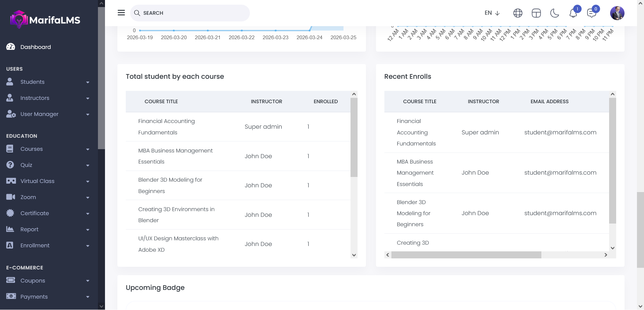The image size is (644, 310).
Task: Toggle dark mode moon icon
Action: (x=554, y=13)
